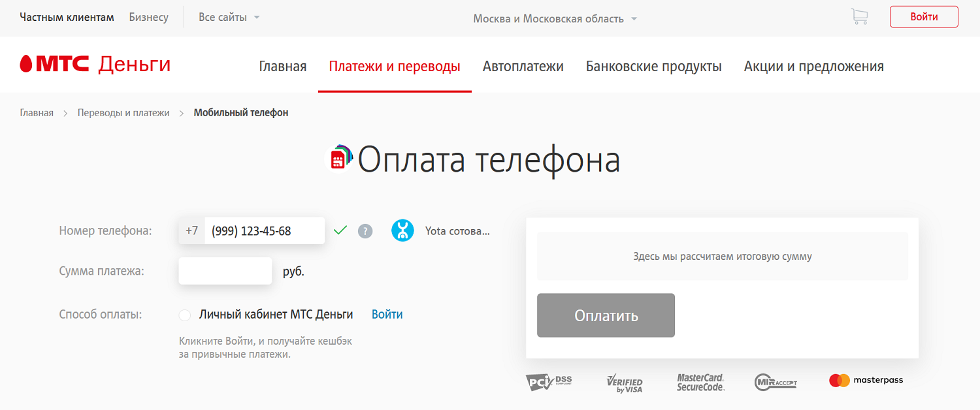The height and width of the screenshot is (410, 980).
Task: Click the Yota operator logo icon
Action: [402, 230]
